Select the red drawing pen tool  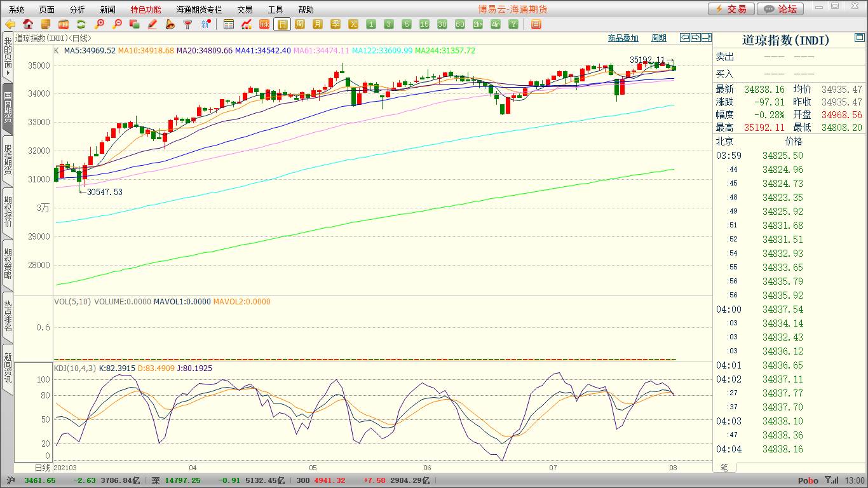tap(153, 24)
